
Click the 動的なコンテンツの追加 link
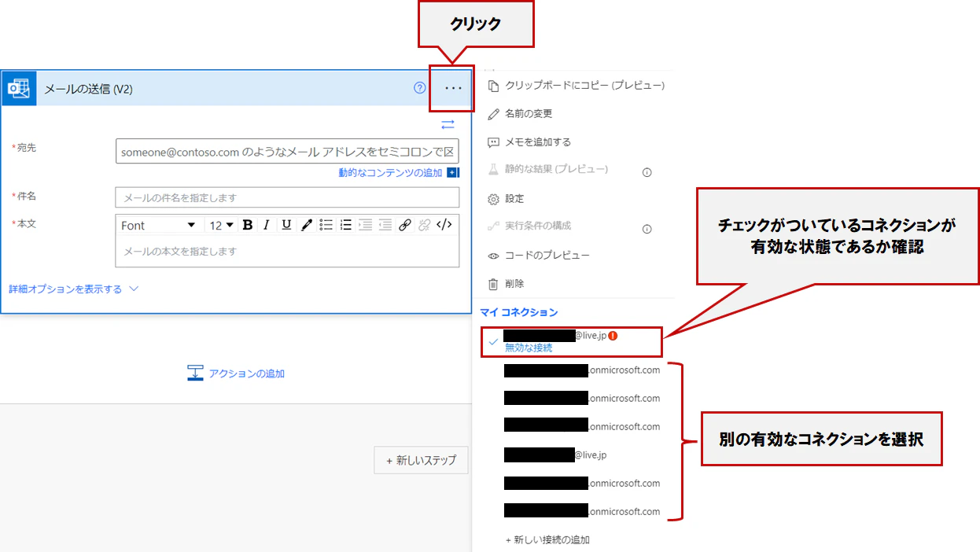click(x=390, y=172)
